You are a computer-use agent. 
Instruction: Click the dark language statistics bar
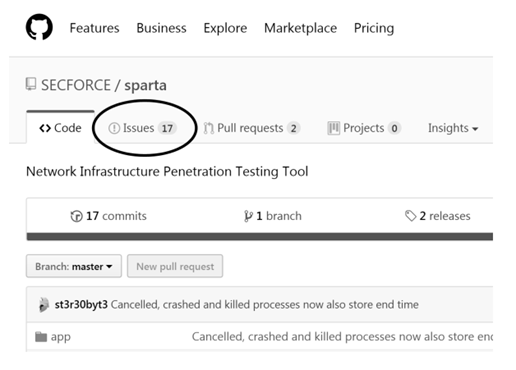260,236
